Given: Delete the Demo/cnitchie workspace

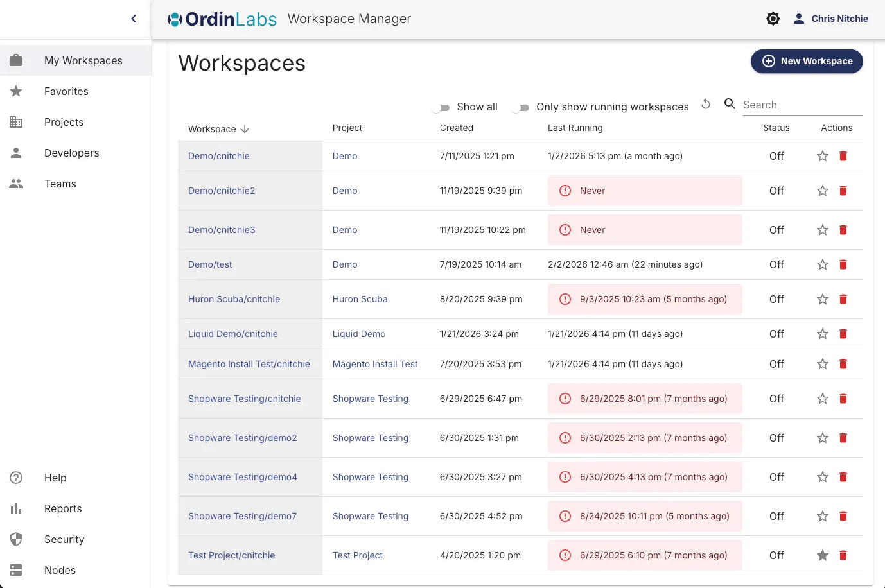Looking at the screenshot, I should click(843, 156).
